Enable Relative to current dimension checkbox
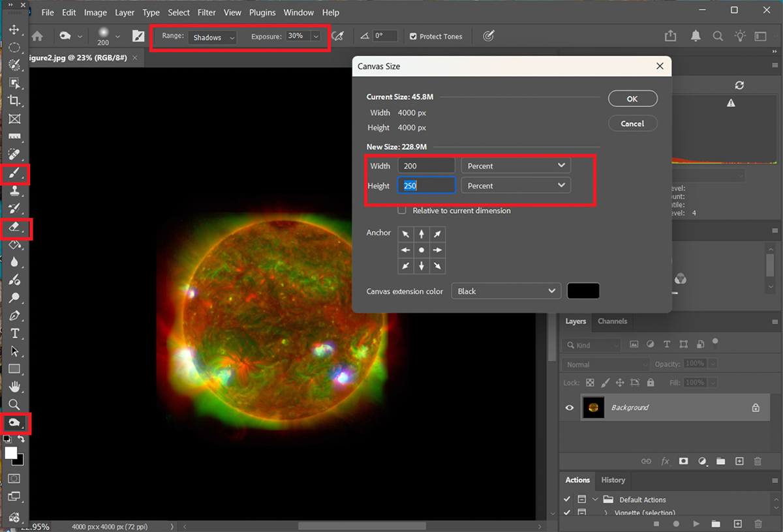This screenshot has height=532, width=783. pos(402,211)
